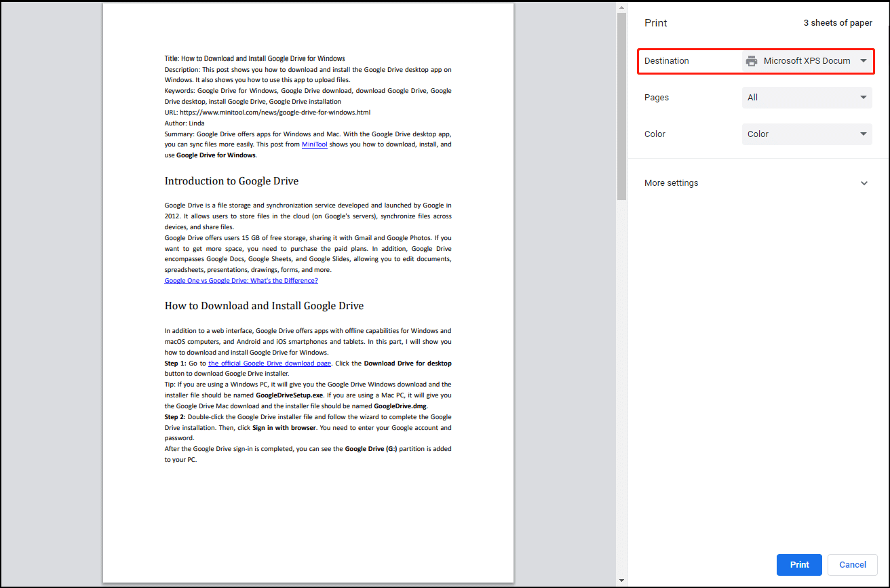This screenshot has height=588, width=890.
Task: Click the 'Step 2:' bold text
Action: (176, 417)
